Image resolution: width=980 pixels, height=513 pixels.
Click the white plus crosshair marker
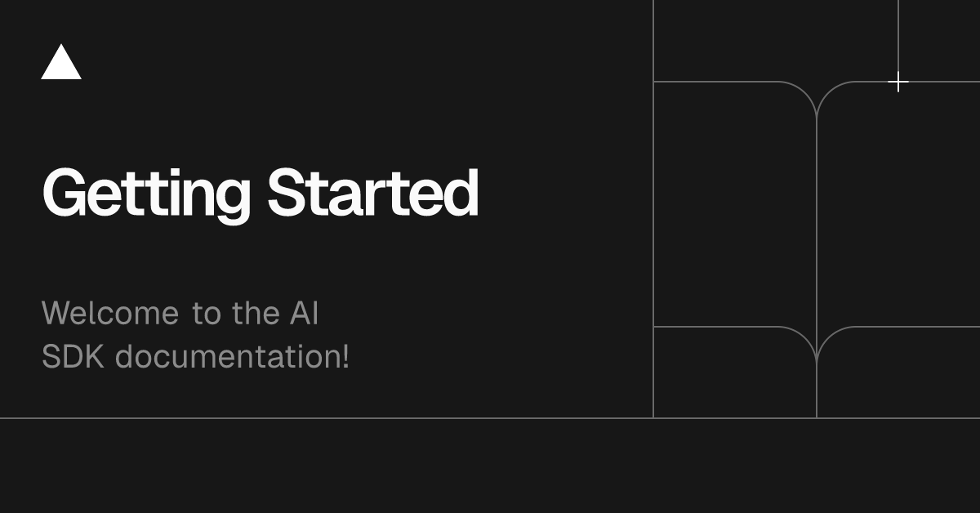point(898,82)
